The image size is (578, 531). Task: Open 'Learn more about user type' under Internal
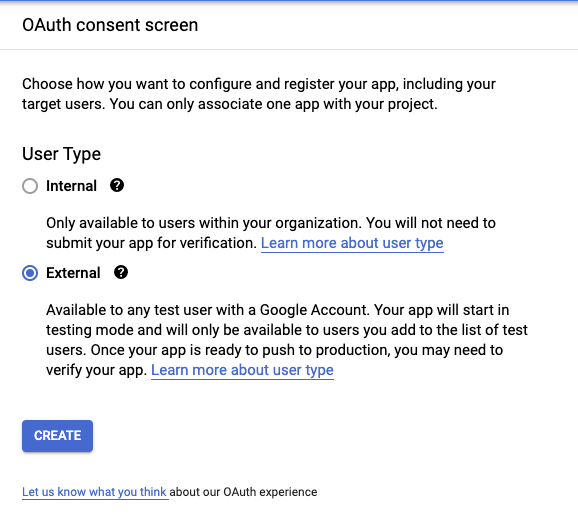(x=352, y=243)
